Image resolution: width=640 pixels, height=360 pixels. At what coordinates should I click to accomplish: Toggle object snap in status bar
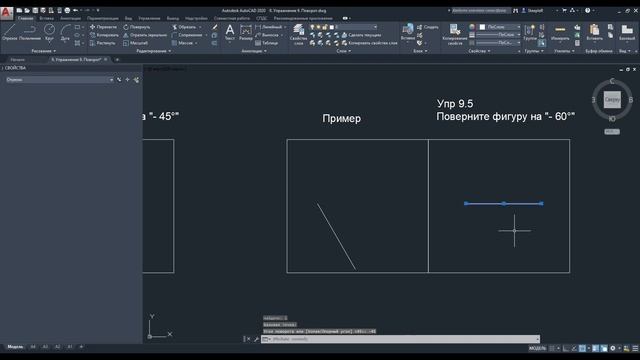[x=582, y=348]
